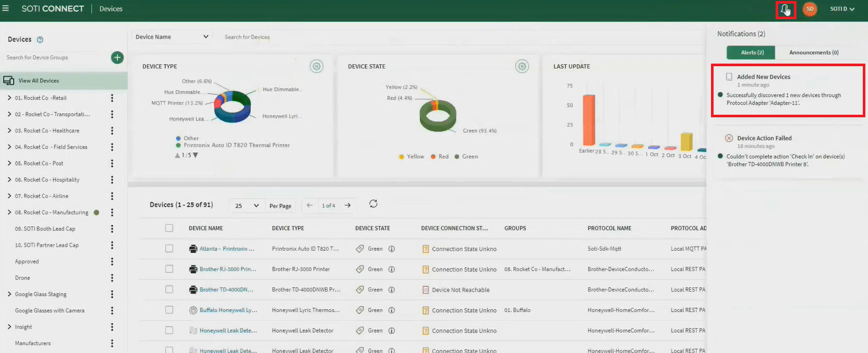Toggle the select all devices checkbox

point(169,228)
